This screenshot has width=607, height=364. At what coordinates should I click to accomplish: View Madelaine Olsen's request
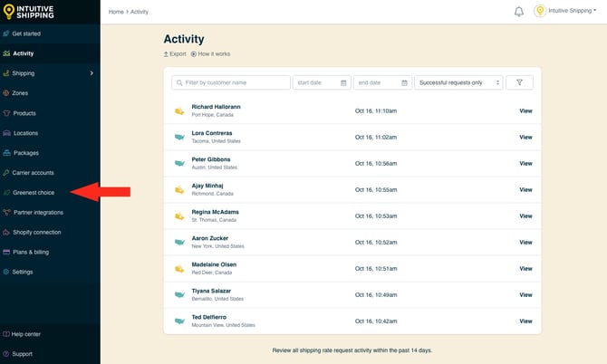[x=525, y=269]
